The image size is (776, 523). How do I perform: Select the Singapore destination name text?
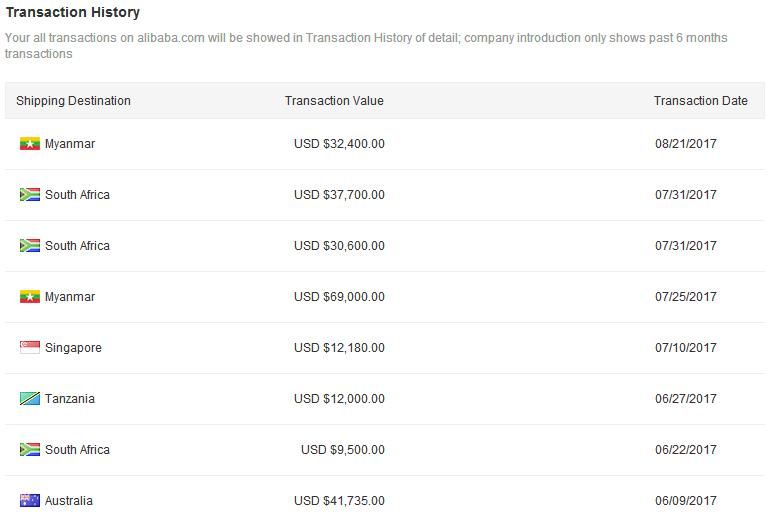point(73,348)
